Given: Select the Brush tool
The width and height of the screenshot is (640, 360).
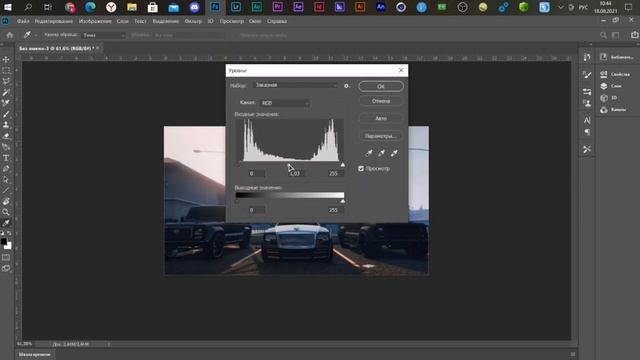Looking at the screenshot, I should coord(6,114).
